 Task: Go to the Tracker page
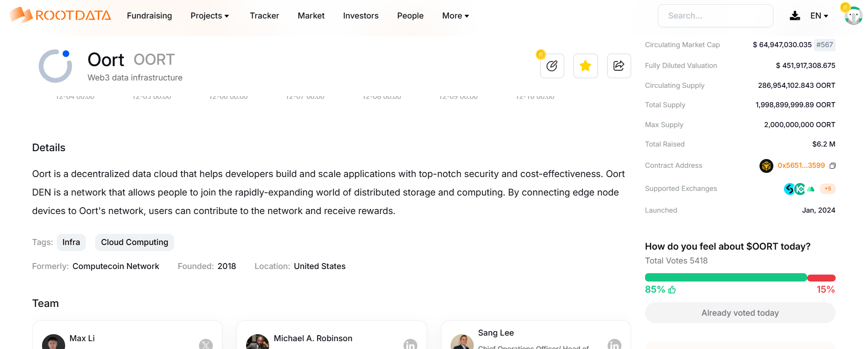(x=264, y=16)
